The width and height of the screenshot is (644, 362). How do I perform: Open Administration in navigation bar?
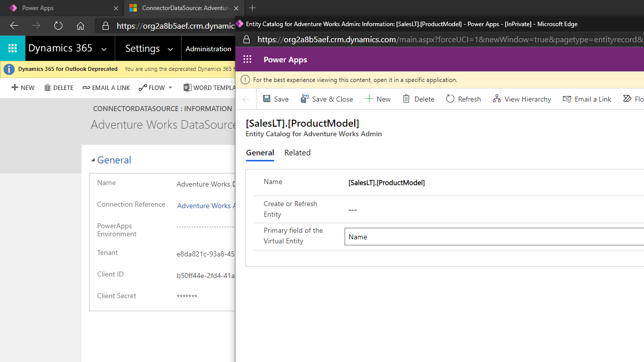208,49
